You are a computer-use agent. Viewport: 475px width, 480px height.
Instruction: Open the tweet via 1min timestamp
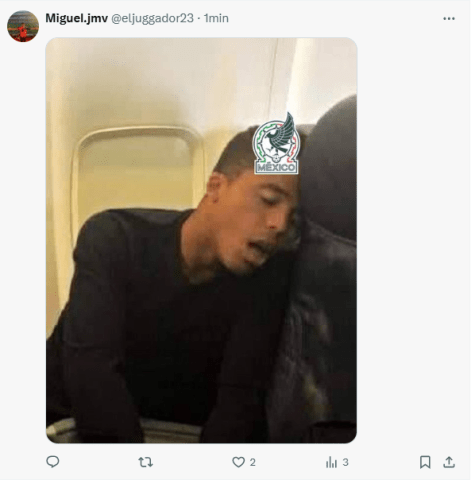click(x=216, y=18)
